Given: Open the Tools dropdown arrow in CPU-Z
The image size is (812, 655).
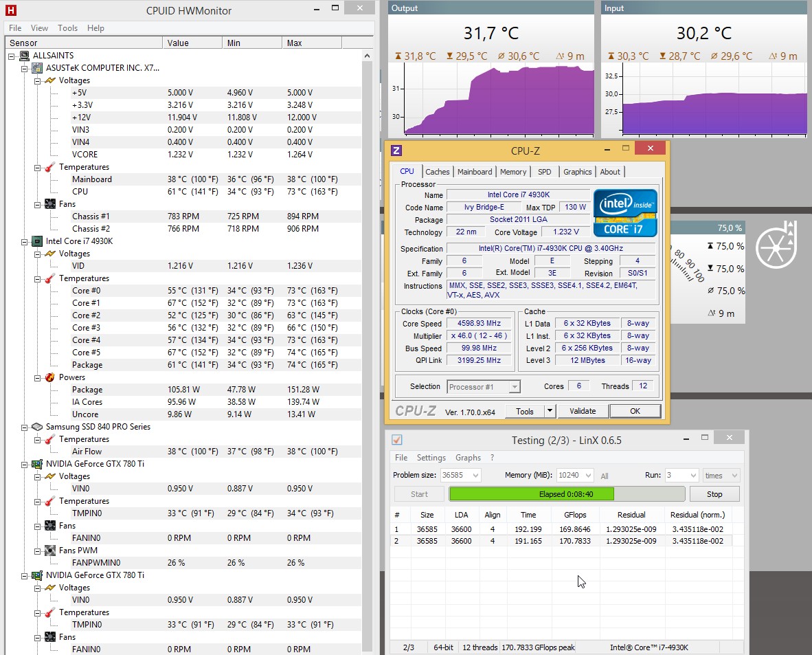Looking at the screenshot, I should (550, 411).
